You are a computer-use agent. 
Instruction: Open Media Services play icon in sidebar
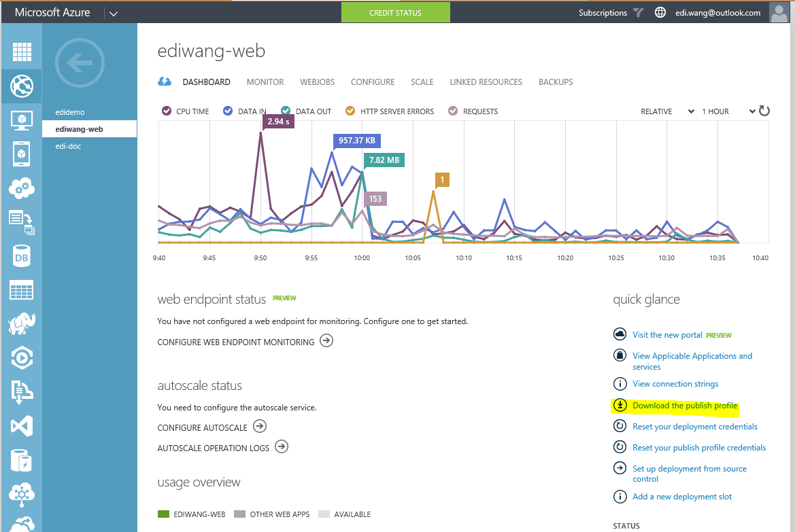pyautogui.click(x=21, y=358)
